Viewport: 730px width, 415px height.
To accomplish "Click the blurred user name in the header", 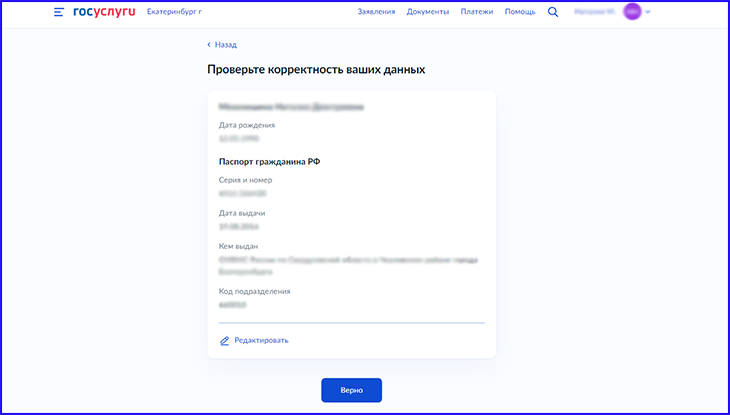I will tap(595, 12).
